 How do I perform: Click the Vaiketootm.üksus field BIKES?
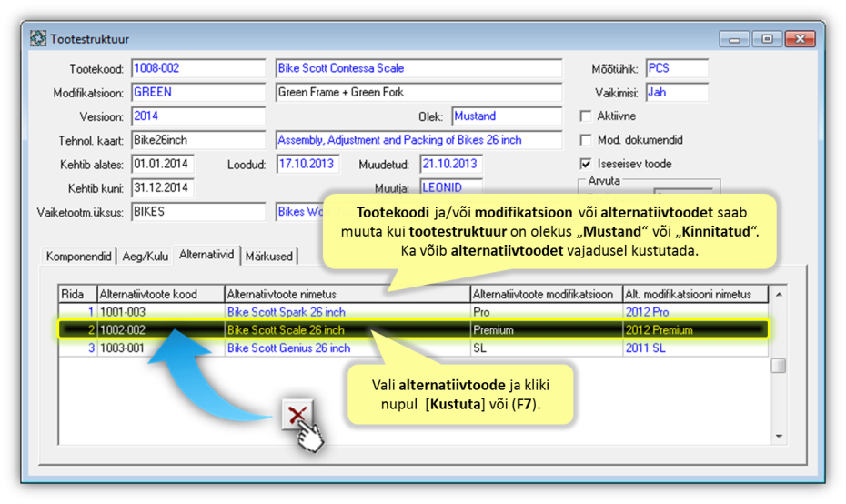198,212
